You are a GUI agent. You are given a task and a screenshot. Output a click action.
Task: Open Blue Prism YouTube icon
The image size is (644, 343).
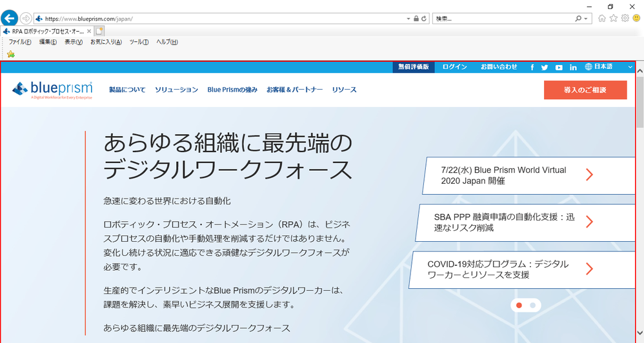click(559, 67)
